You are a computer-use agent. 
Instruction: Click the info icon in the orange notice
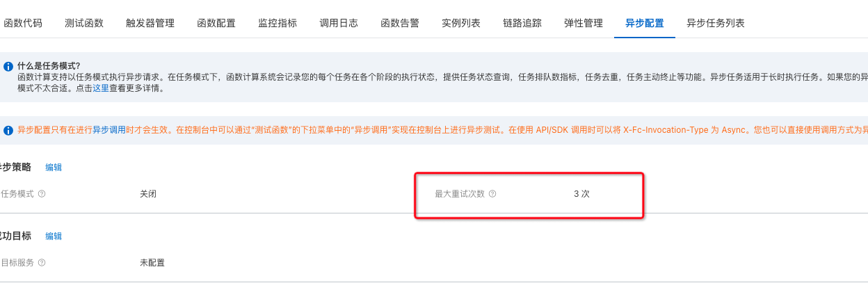pos(8,130)
